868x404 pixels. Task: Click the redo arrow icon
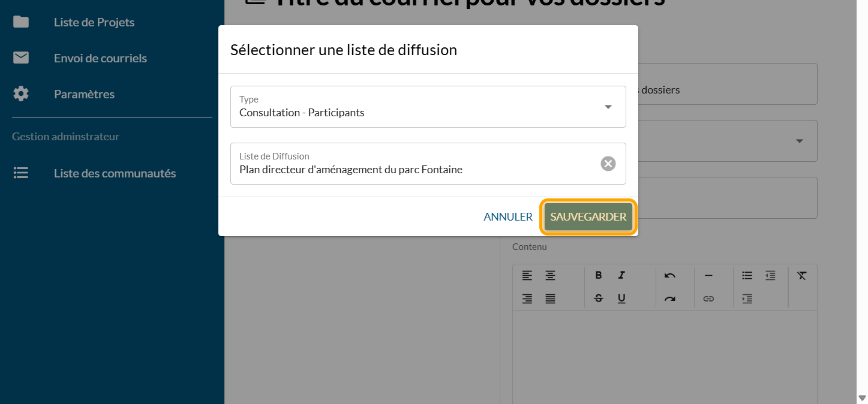670,299
